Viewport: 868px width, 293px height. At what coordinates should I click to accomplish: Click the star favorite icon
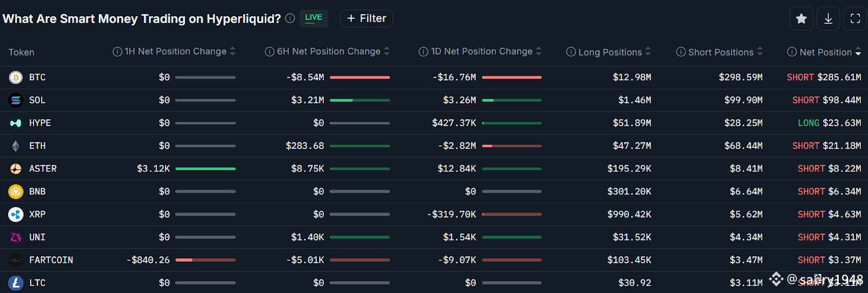[801, 19]
